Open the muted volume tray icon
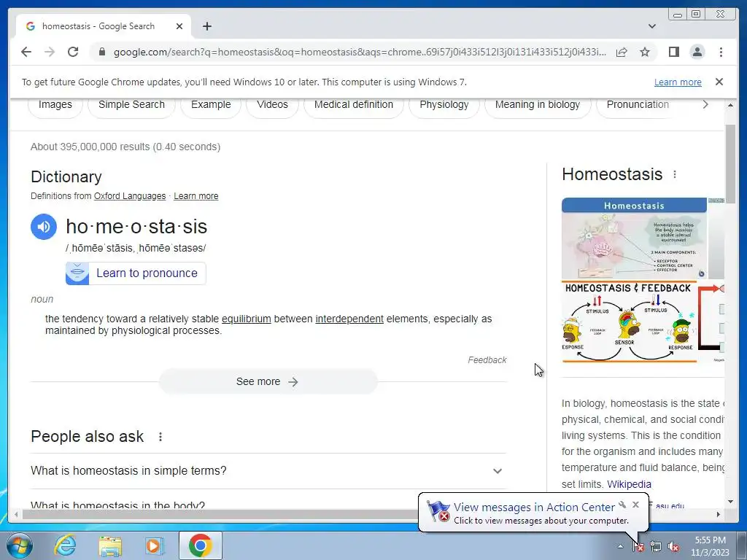Viewport: 747px width, 560px height. pyautogui.click(x=673, y=547)
